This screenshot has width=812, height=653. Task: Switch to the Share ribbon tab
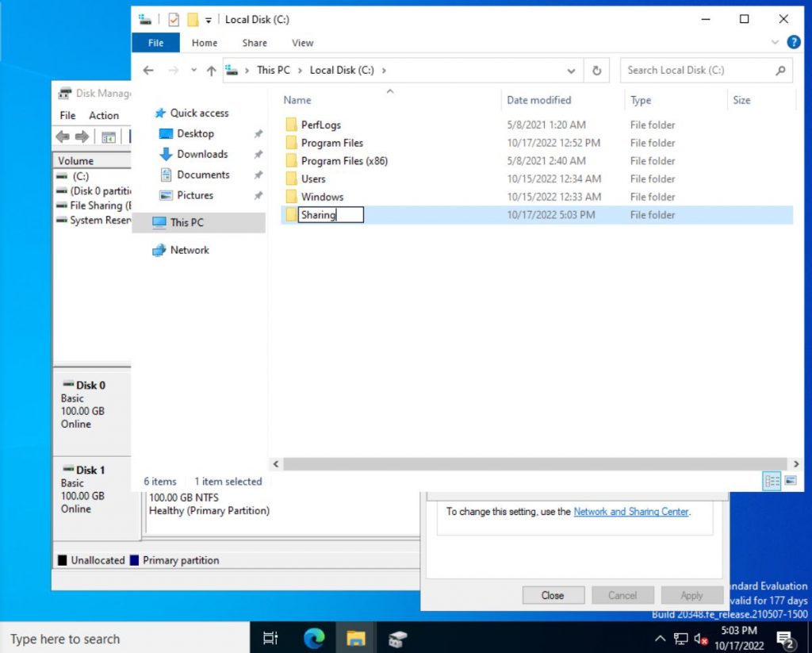point(254,43)
